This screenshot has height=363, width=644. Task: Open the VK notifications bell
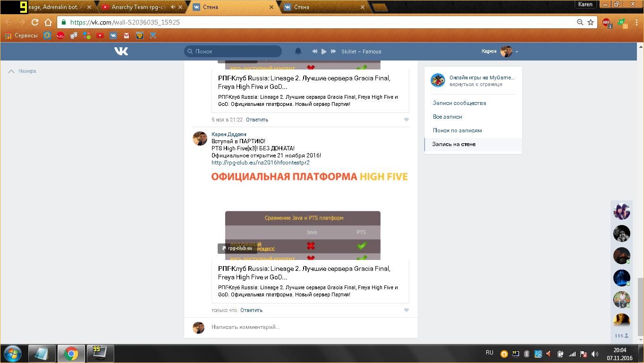point(298,51)
